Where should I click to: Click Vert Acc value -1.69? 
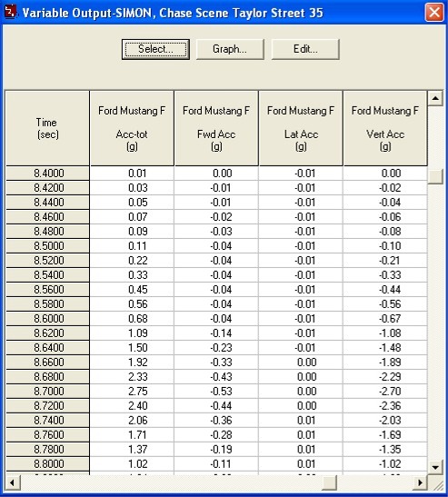pos(385,435)
